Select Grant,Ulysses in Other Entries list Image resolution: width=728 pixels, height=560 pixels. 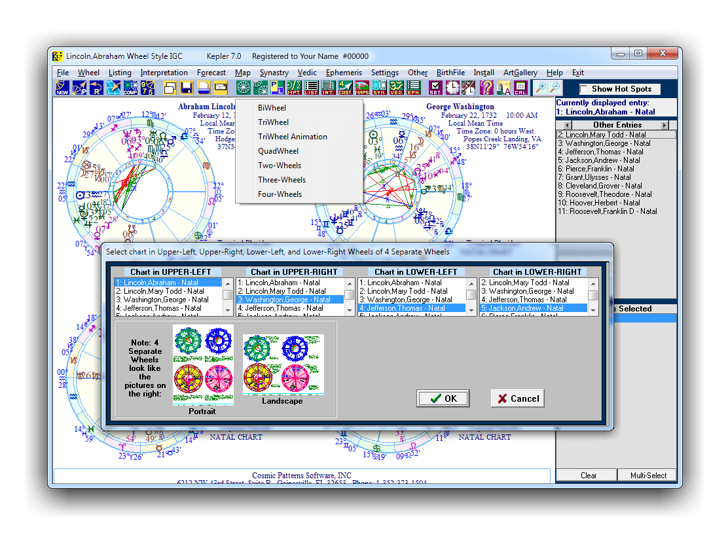[x=617, y=177]
